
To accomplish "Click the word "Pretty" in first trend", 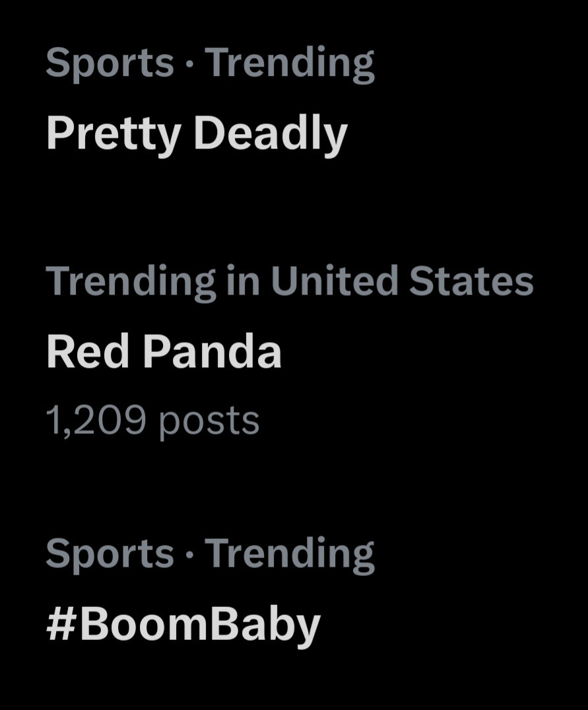I will coord(114,133).
